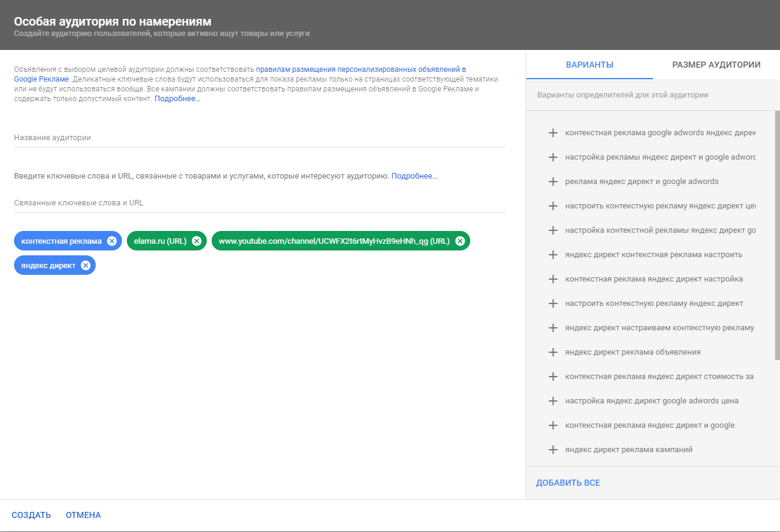The width and height of the screenshot is (780, 532).
Task: Add 'контекстная реклама яндекс директ и google'
Action: 553,425
